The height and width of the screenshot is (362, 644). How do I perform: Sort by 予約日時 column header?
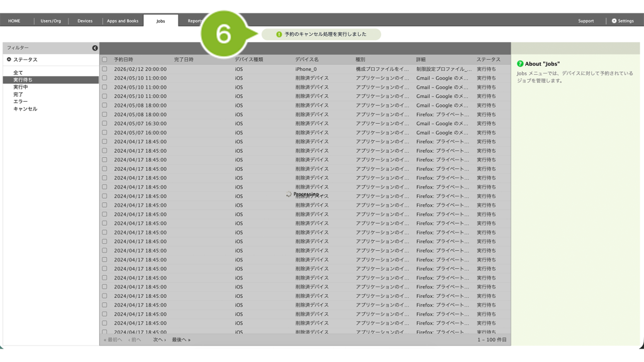point(123,60)
